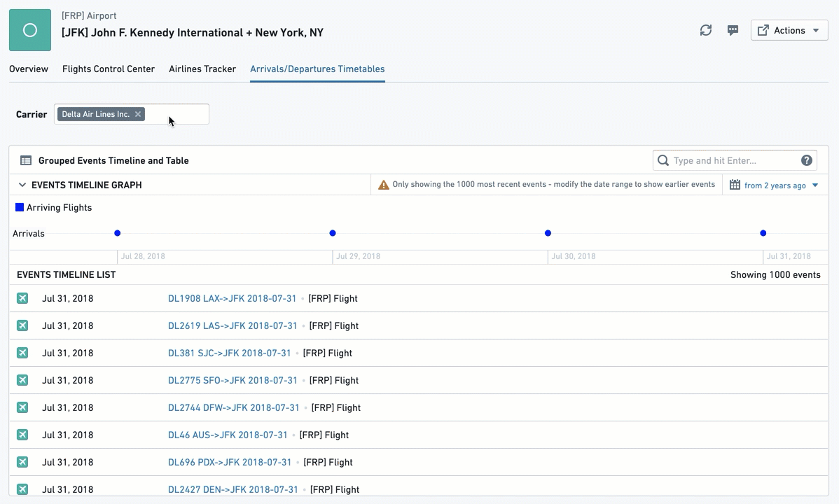Image resolution: width=839 pixels, height=504 pixels.
Task: Open flight DL381 SJC->JFK link
Action: (229, 353)
